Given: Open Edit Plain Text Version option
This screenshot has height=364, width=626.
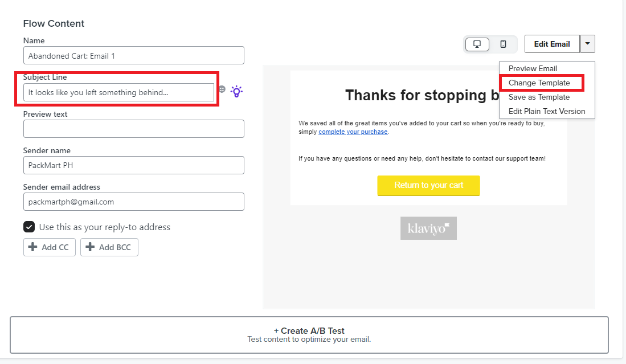Looking at the screenshot, I should pos(547,111).
